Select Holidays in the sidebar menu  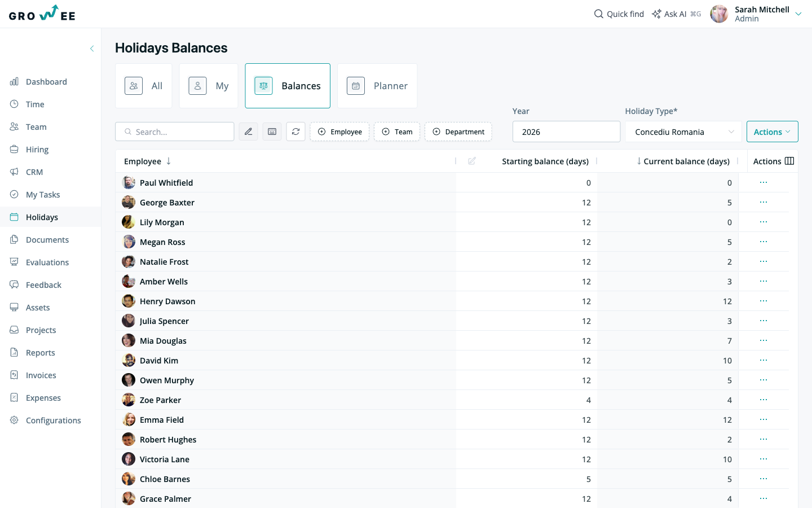pyautogui.click(x=50, y=217)
